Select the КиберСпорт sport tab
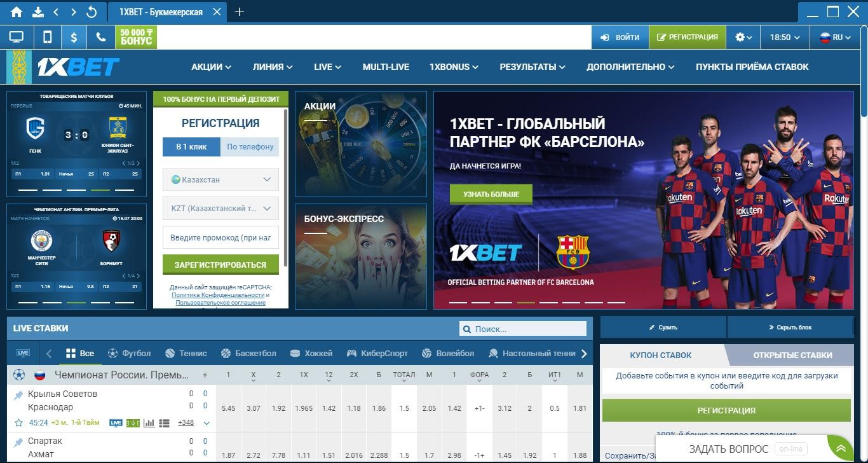The image size is (868, 463). pyautogui.click(x=377, y=354)
